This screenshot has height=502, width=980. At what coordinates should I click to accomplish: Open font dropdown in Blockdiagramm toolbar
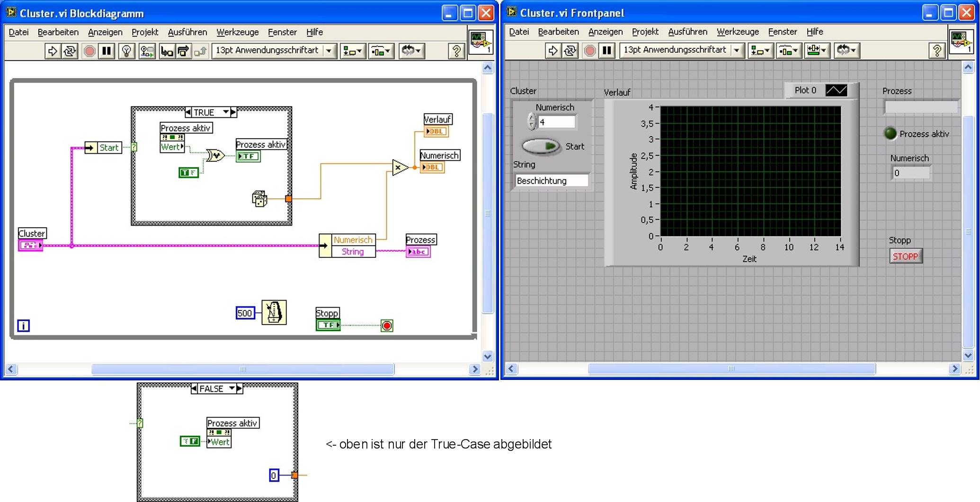pos(275,51)
